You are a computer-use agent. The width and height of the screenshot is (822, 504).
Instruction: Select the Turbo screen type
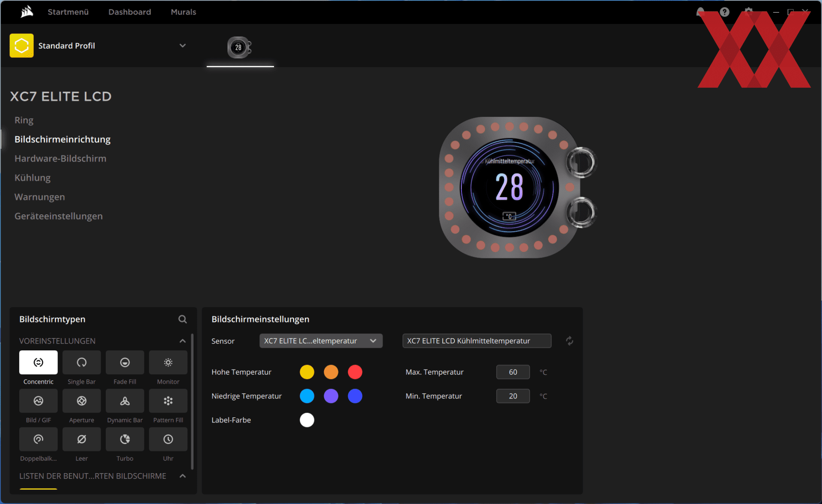pos(125,439)
